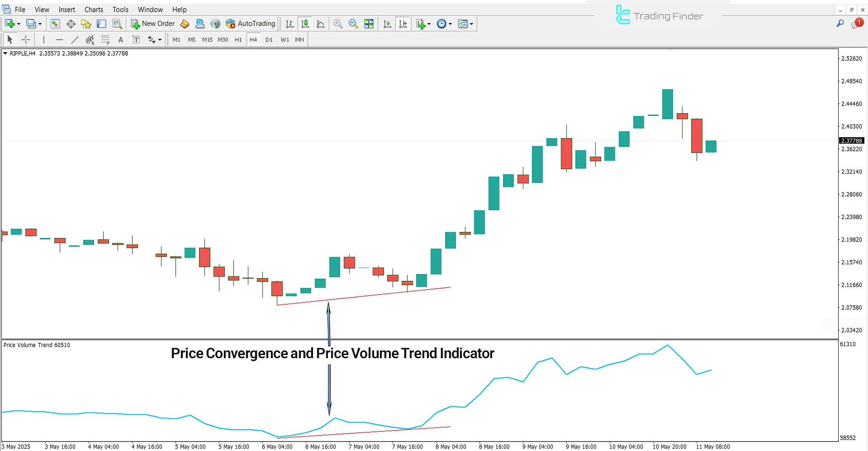Insert a Text label on the chart
The height and width of the screenshot is (451, 868).
pyautogui.click(x=136, y=39)
